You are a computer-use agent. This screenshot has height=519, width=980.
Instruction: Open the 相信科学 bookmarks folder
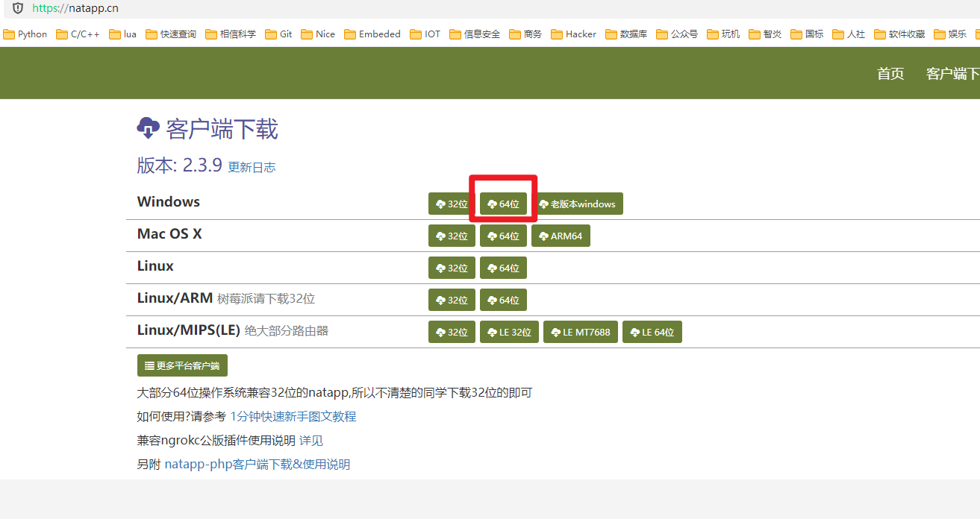point(231,34)
